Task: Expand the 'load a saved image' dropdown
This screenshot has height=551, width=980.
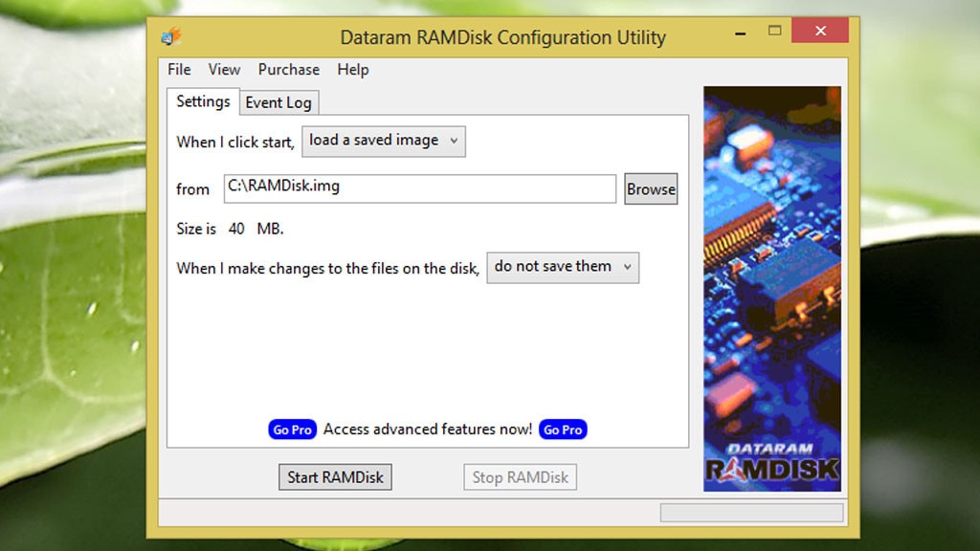Action: tap(384, 142)
